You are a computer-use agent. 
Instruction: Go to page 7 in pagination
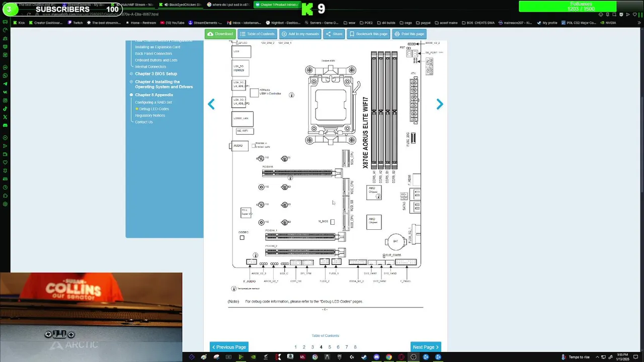pyautogui.click(x=347, y=347)
